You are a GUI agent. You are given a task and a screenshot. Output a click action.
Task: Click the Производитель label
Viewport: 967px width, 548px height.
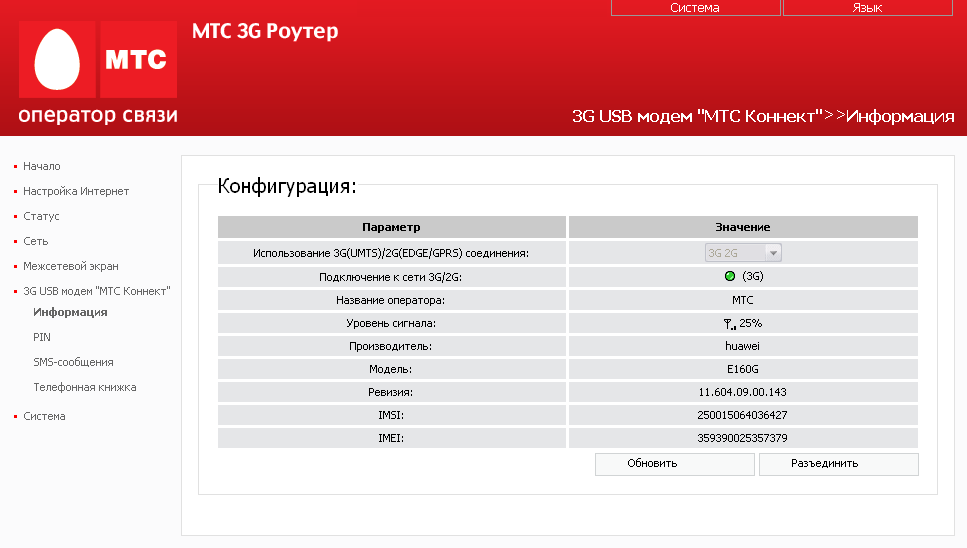tap(390, 346)
